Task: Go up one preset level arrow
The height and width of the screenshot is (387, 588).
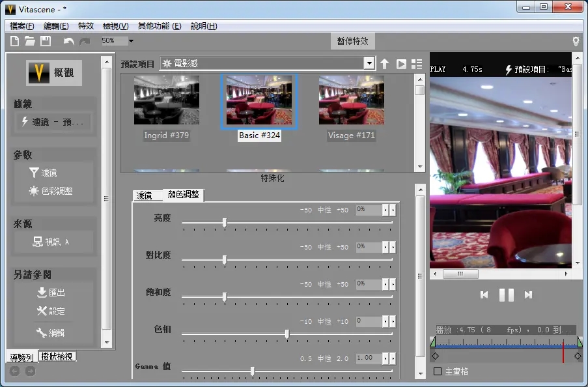Action: coord(385,64)
